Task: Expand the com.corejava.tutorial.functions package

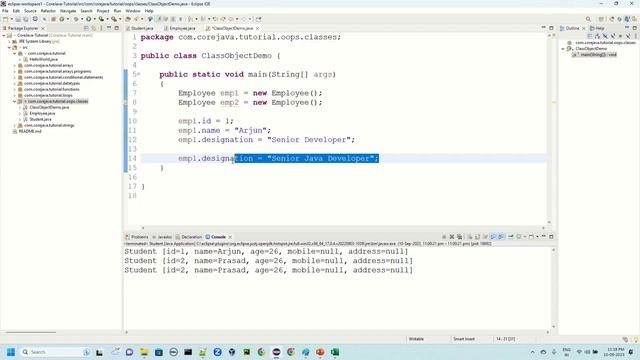Action: pos(15,89)
